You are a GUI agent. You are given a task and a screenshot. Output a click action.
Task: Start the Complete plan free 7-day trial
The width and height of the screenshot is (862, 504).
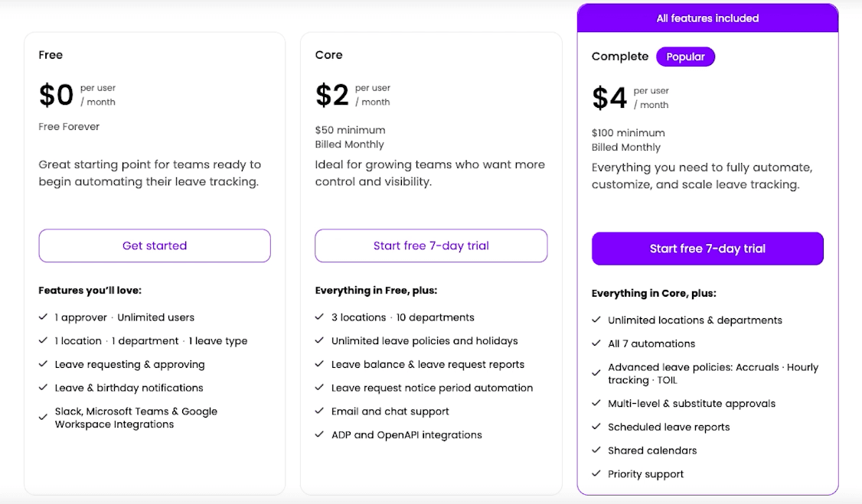click(x=707, y=249)
